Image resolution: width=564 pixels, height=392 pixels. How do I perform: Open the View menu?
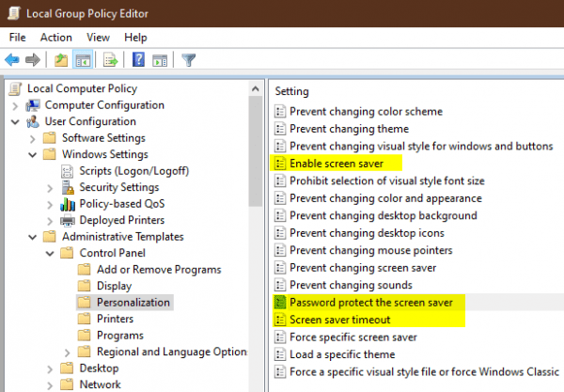tap(97, 37)
